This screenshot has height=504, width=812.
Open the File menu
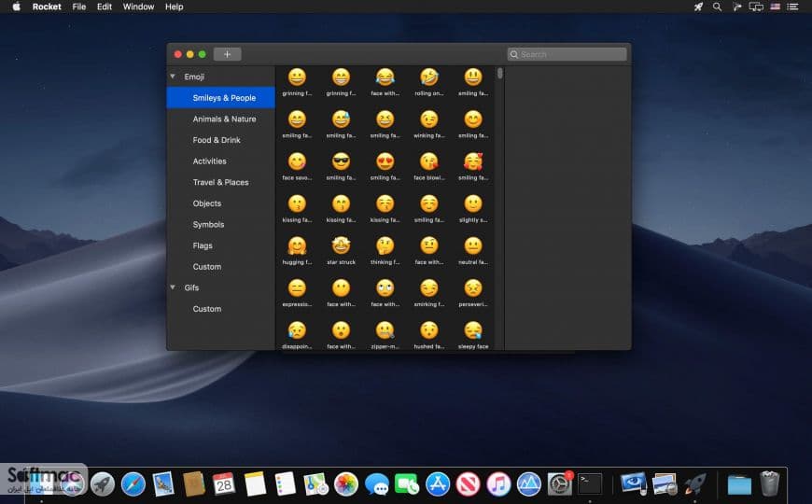[79, 7]
